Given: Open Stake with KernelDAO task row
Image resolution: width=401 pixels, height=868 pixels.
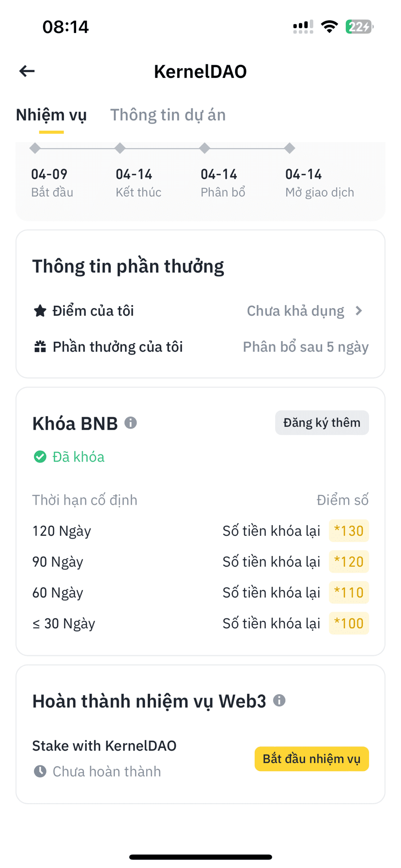Looking at the screenshot, I should point(200,759).
